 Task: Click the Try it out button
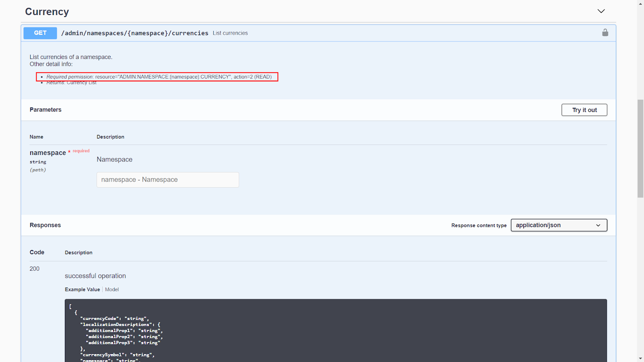[584, 110]
